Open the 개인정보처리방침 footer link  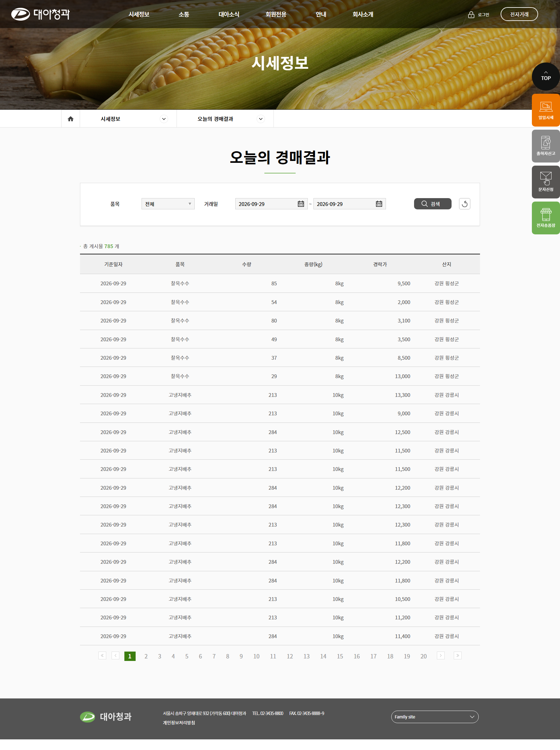click(179, 722)
